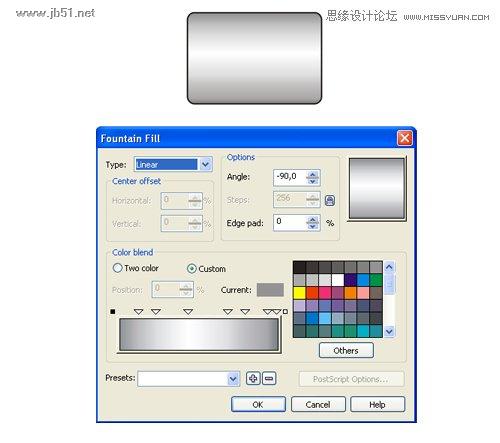Select the third triangle marker above the white highlight
500x443 pixels.
tap(188, 312)
